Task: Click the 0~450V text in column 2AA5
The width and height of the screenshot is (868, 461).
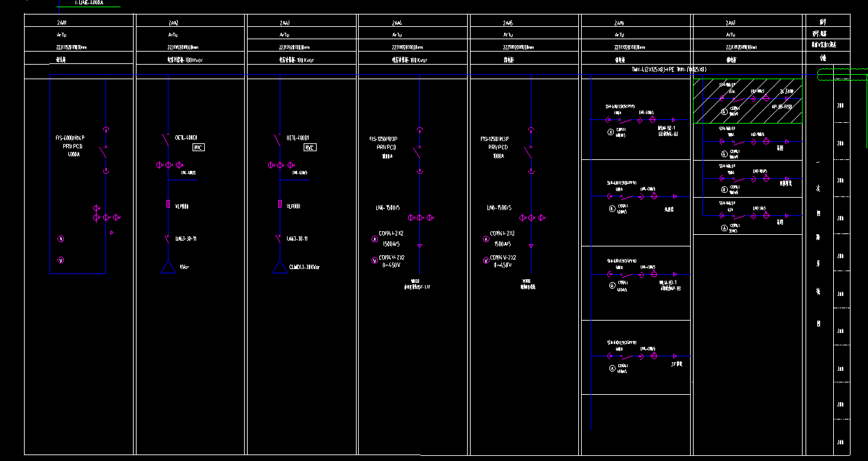Action: (503, 265)
